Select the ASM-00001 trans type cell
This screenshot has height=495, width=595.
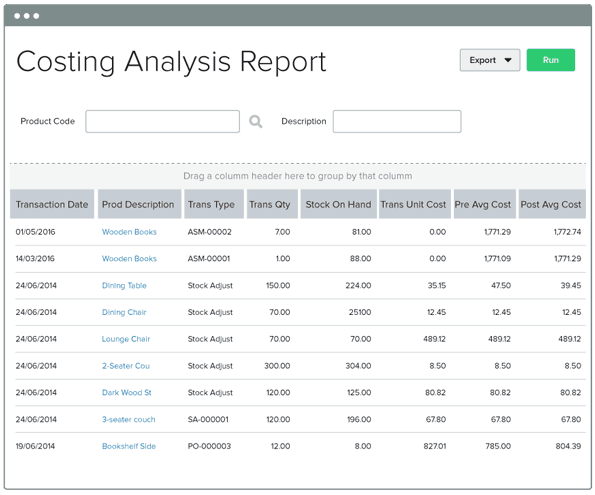click(209, 259)
